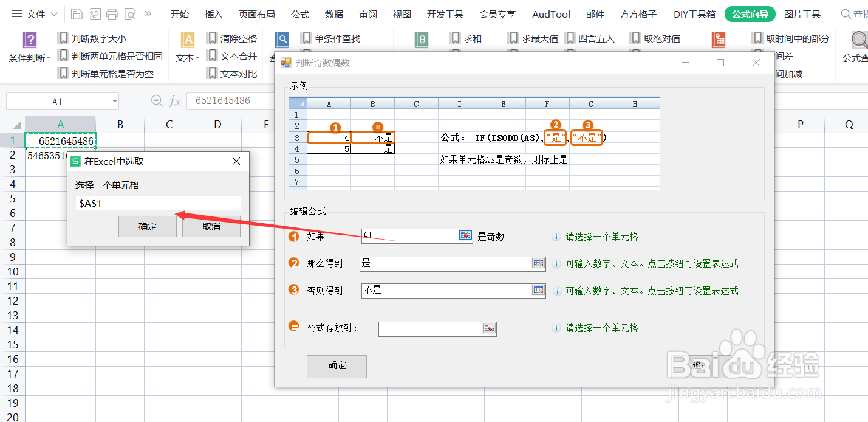Click 判断数字大小 in the ribbon
This screenshot has height=422, width=868.
click(92, 38)
